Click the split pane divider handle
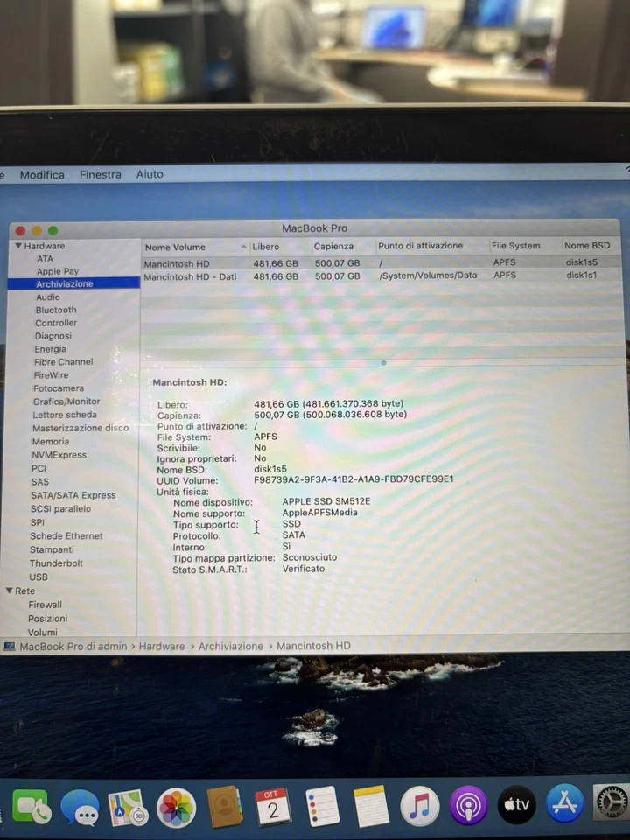Viewport: 630px width, 840px height. pyautogui.click(x=383, y=362)
